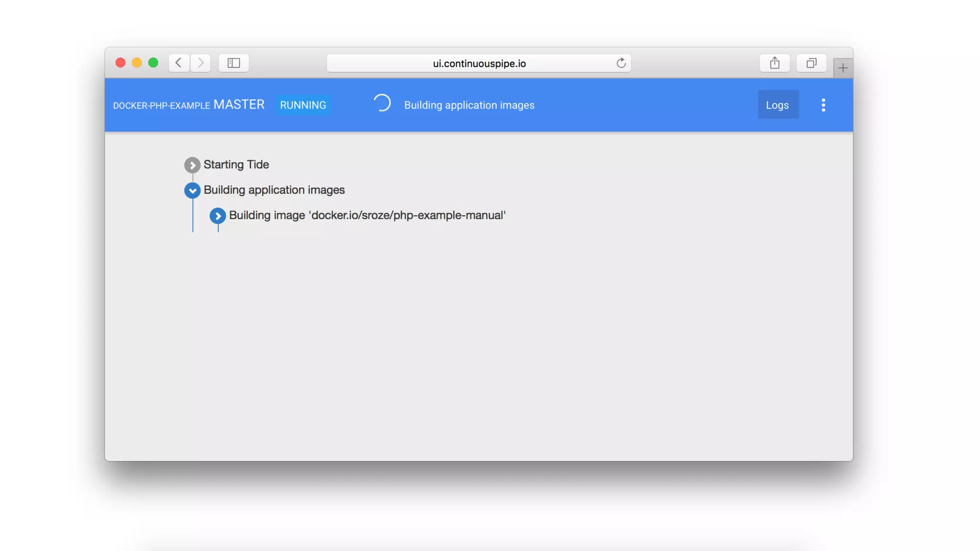
Task: Select 'Starting Tide' log entry text
Action: (236, 165)
